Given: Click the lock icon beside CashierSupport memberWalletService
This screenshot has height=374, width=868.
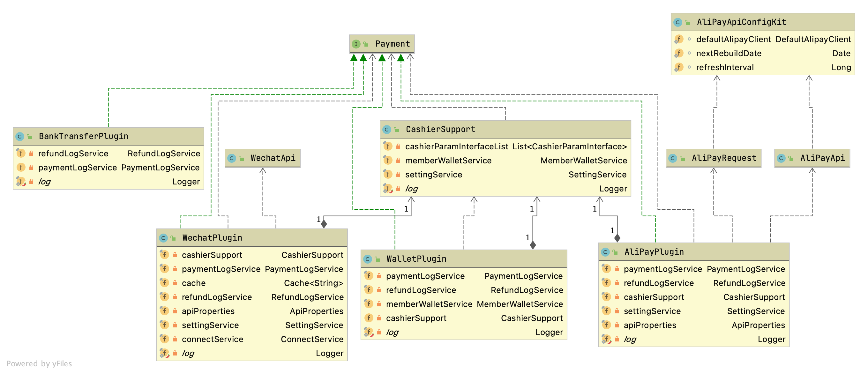Looking at the screenshot, I should 398,161.
